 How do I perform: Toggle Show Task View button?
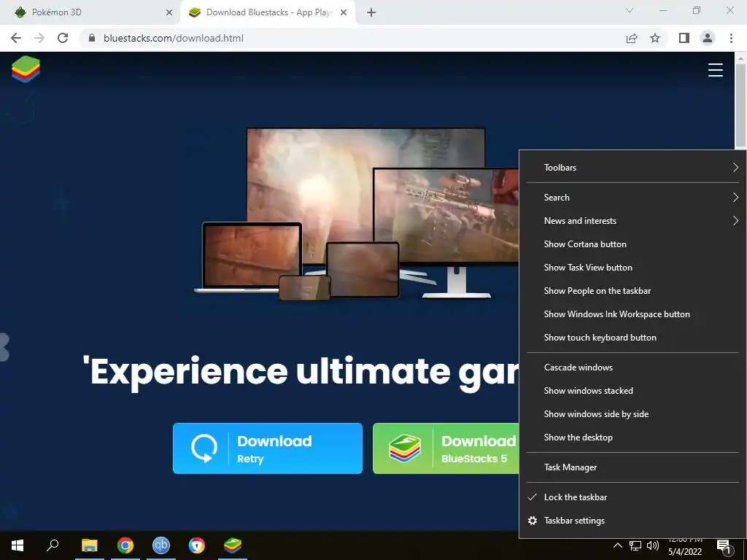[x=632, y=267]
